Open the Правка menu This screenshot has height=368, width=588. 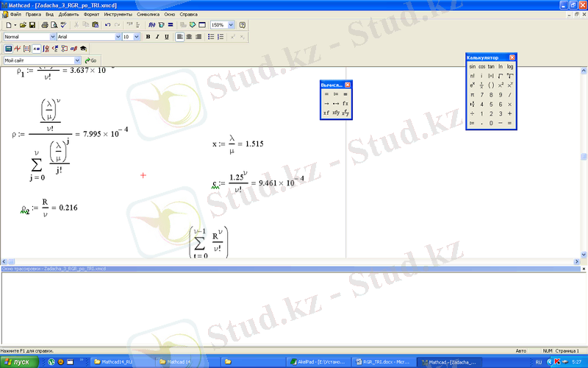pos(33,14)
